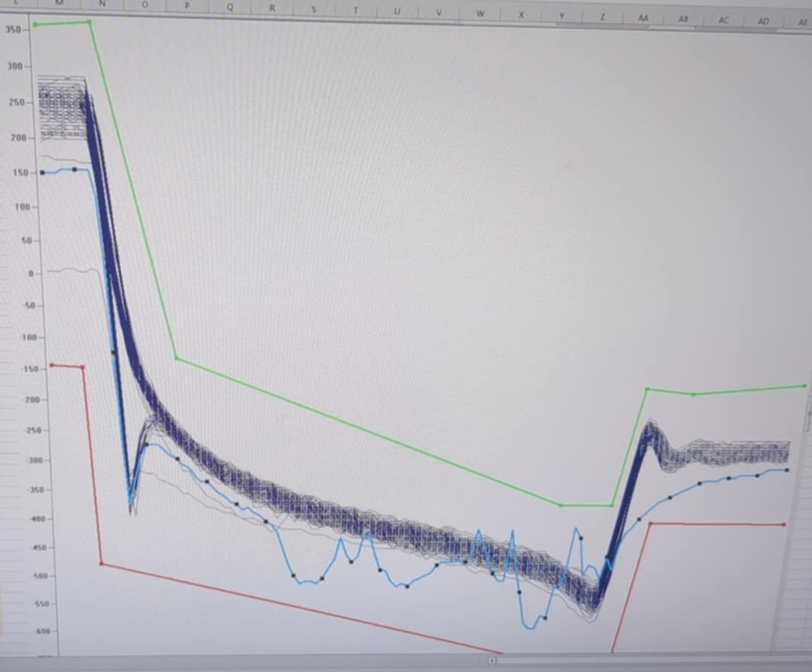The image size is (812, 672).
Task: Select column N header
Action: coord(102,4)
